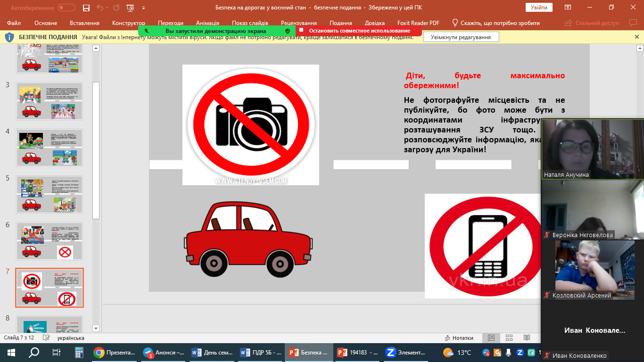
Task: Close the protected view warning bar
Action: click(x=637, y=37)
